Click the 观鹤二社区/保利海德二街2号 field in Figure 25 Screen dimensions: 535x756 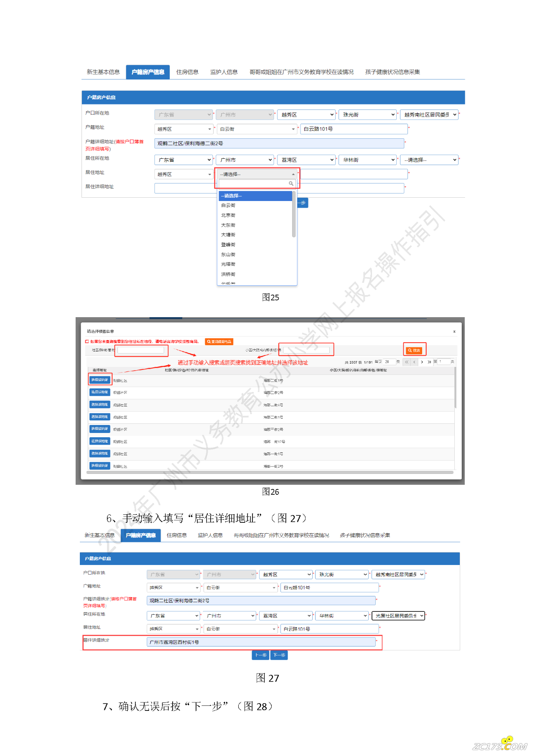[279, 143]
